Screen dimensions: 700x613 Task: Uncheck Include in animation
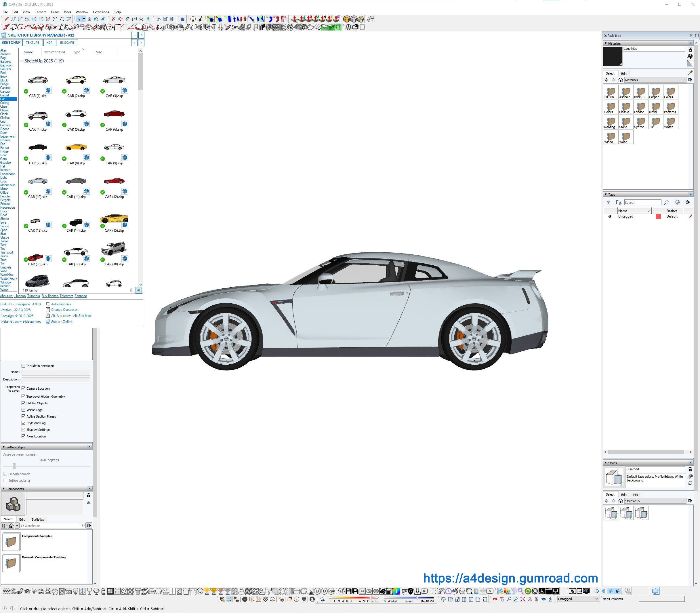pyautogui.click(x=24, y=366)
